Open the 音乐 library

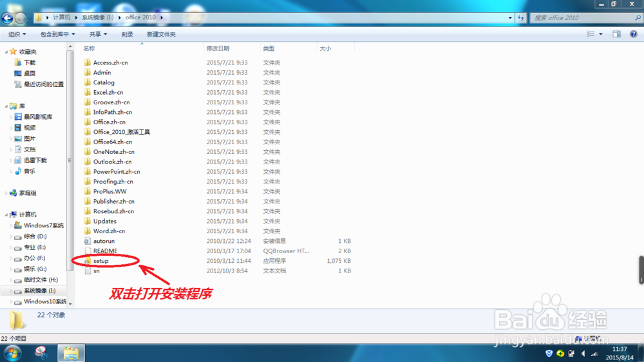[30, 171]
